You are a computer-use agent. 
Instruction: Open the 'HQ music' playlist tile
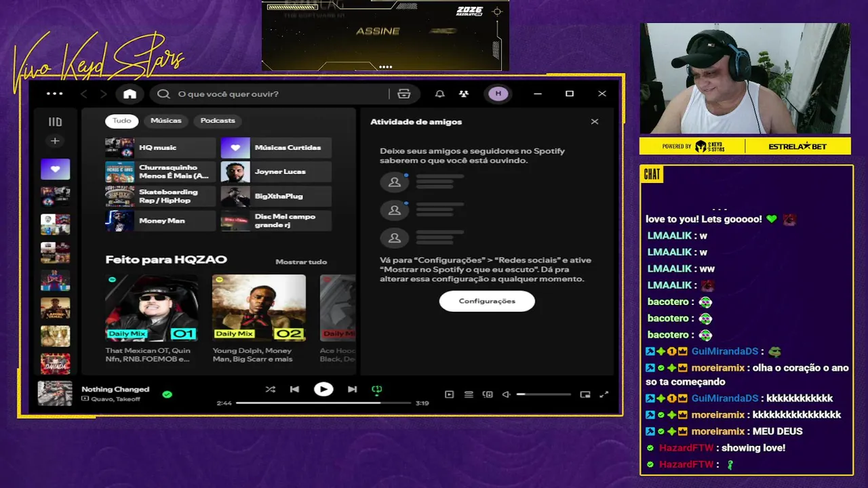click(161, 148)
